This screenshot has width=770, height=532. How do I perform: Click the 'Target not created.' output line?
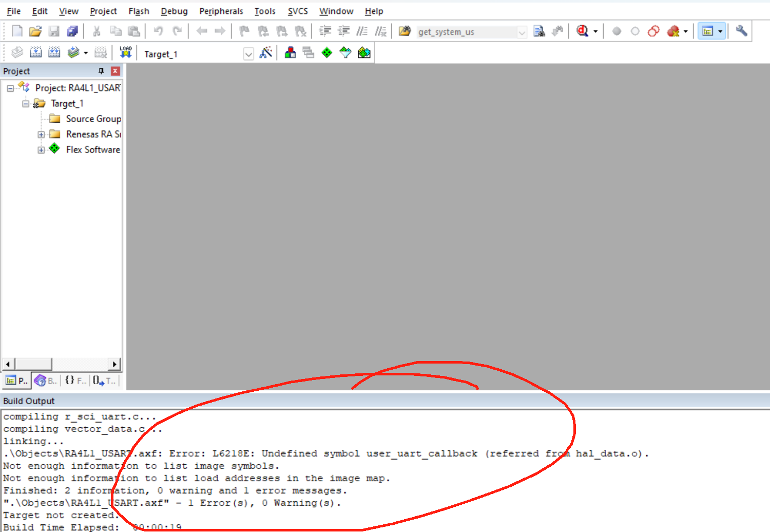(x=61, y=515)
